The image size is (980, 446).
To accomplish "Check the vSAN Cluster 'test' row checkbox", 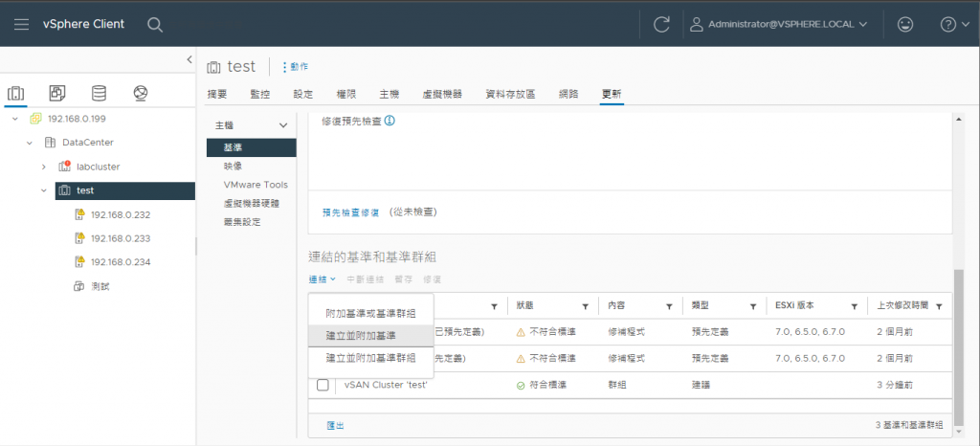I will click(323, 385).
